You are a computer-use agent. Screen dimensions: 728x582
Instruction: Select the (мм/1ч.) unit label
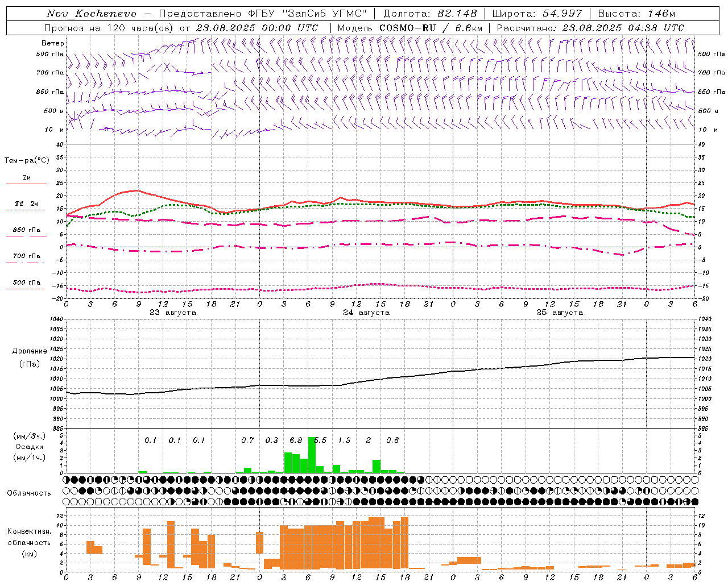coord(30,458)
